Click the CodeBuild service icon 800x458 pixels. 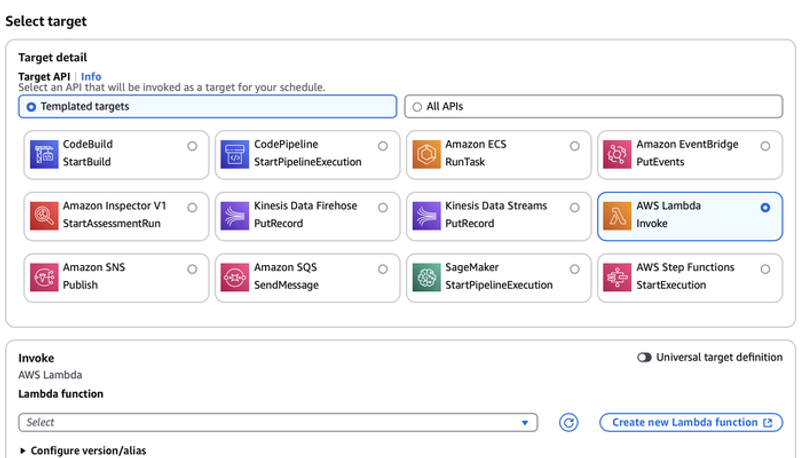44,154
